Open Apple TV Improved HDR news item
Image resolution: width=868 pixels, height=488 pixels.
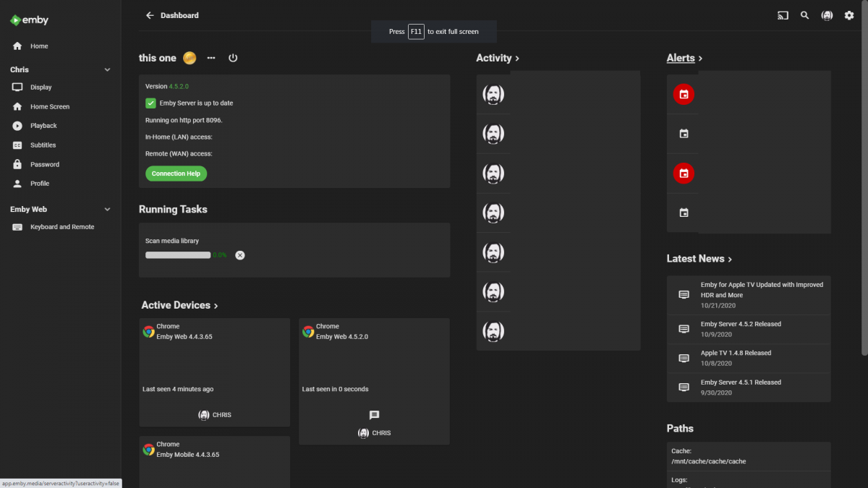[749, 295]
